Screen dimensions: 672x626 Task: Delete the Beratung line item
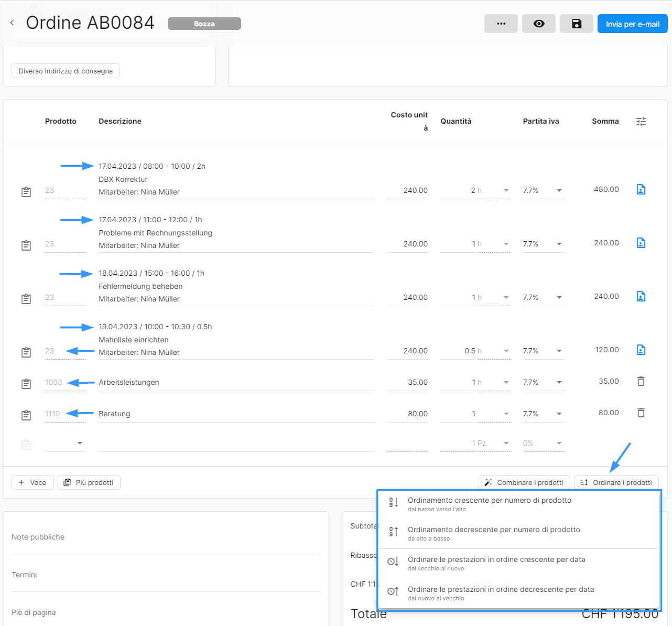pos(641,413)
